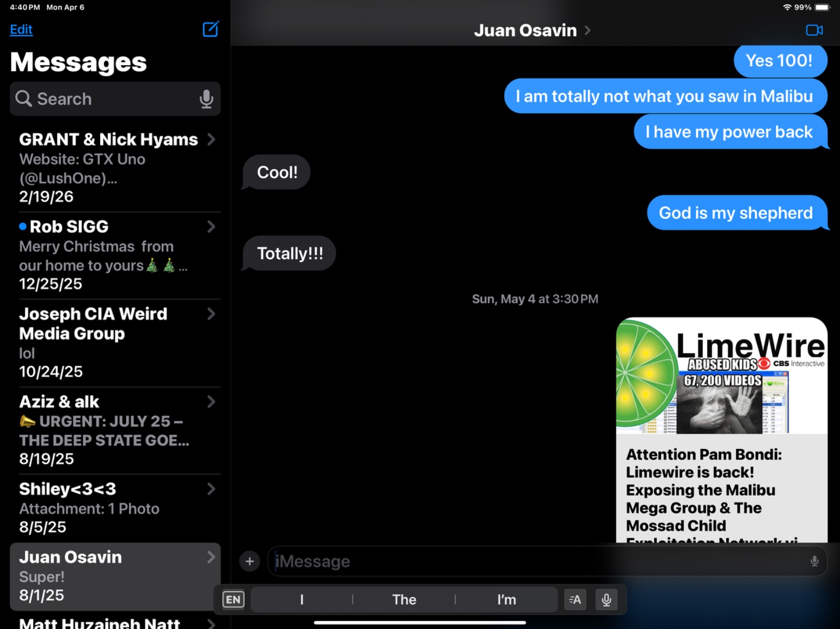Select the Joseph CIA Weird Media Group chat
The height and width of the screenshot is (629, 840).
click(x=105, y=342)
